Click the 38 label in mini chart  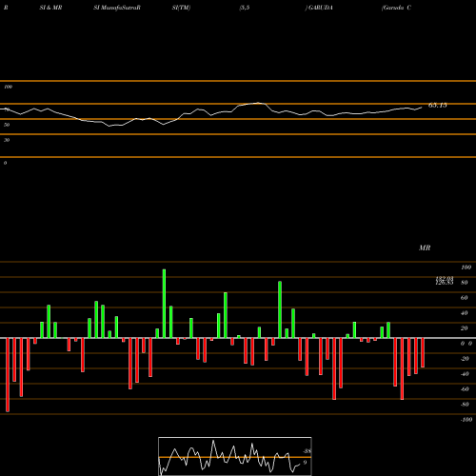(x=307, y=451)
